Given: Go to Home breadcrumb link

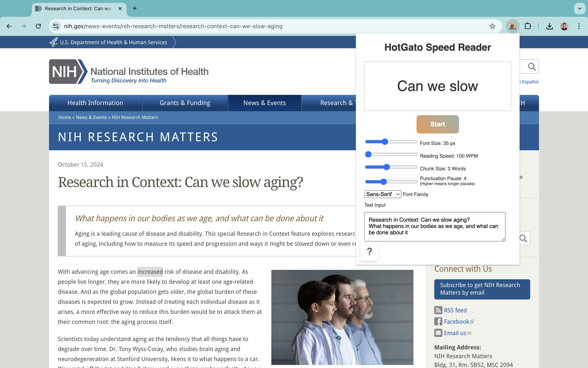Looking at the screenshot, I should [65, 117].
